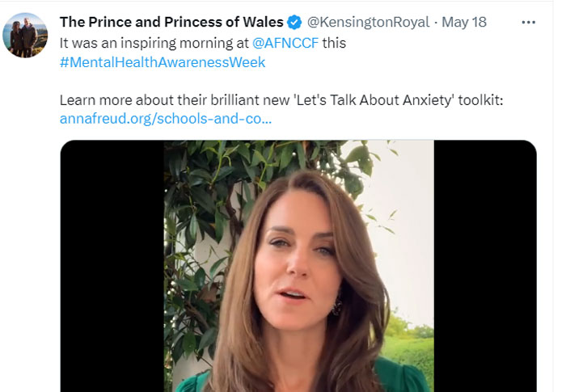
Task: Click the word 'Wales' in the account name
Action: 264,22
